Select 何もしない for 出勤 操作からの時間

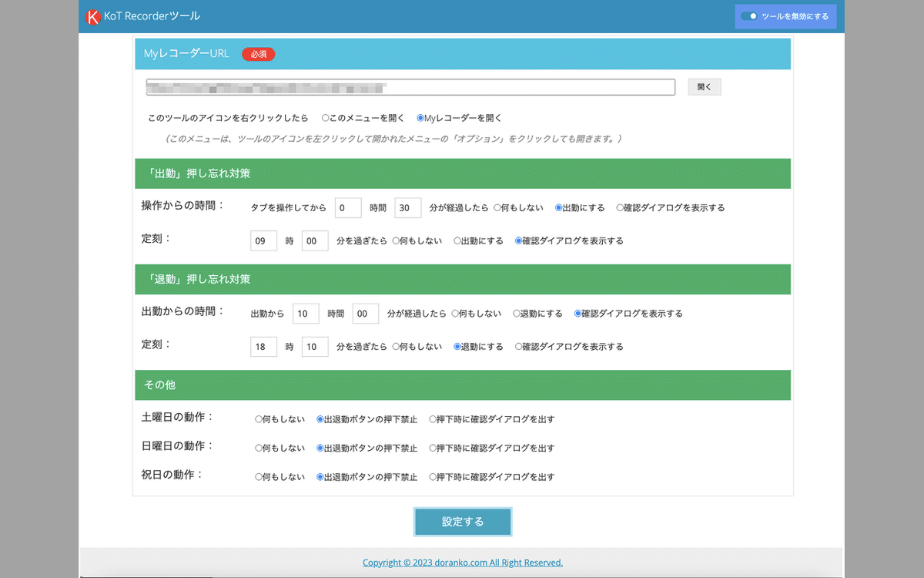point(497,208)
